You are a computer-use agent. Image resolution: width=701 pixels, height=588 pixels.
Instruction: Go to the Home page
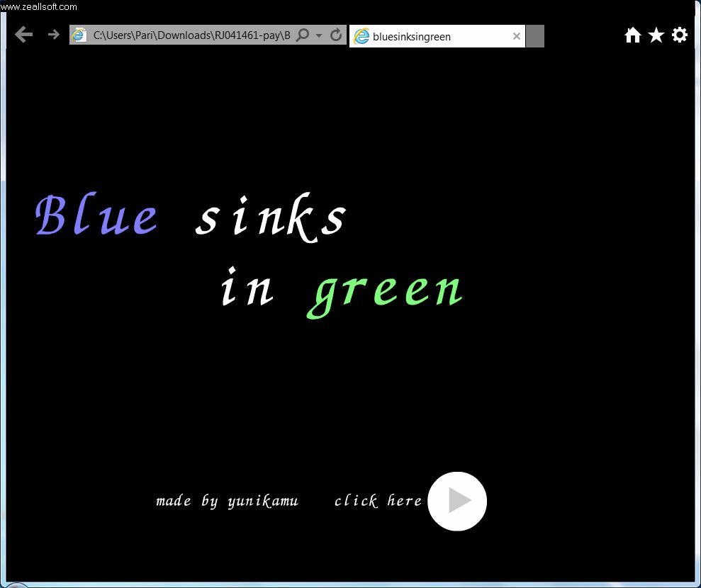click(x=632, y=35)
